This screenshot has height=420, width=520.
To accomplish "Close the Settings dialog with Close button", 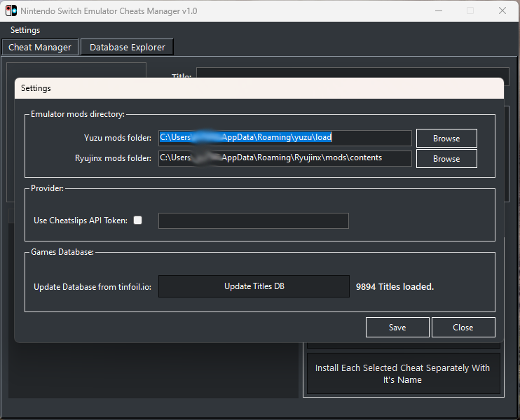I will pos(463,328).
